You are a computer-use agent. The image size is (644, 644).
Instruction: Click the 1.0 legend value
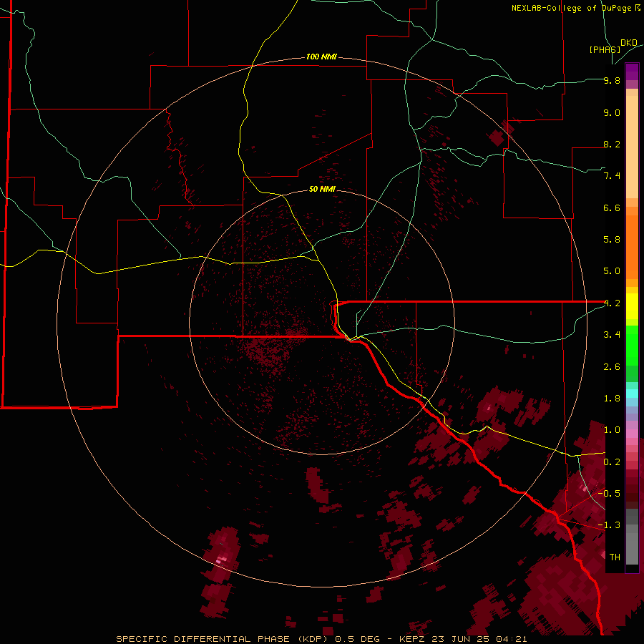click(612, 430)
